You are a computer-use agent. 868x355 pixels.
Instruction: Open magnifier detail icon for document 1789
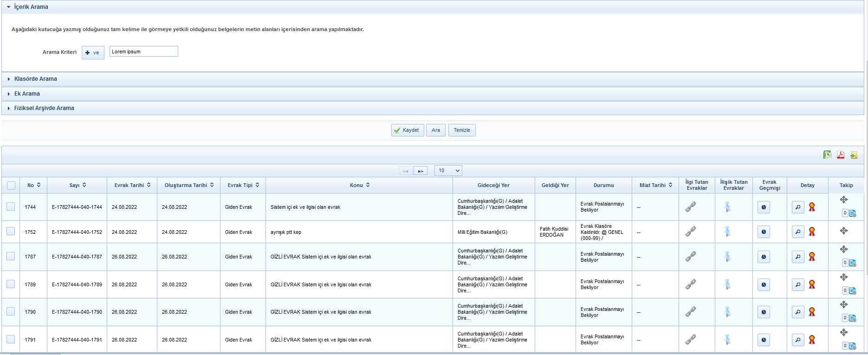[798, 284]
